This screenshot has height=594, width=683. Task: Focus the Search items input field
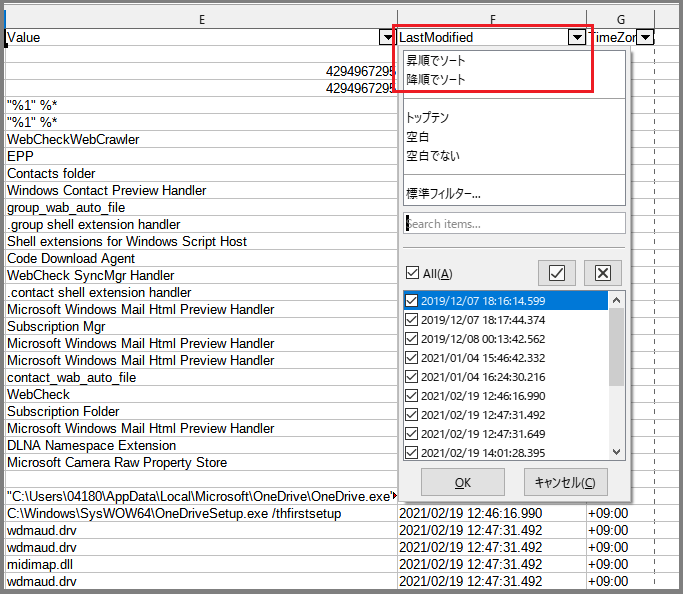tap(514, 223)
